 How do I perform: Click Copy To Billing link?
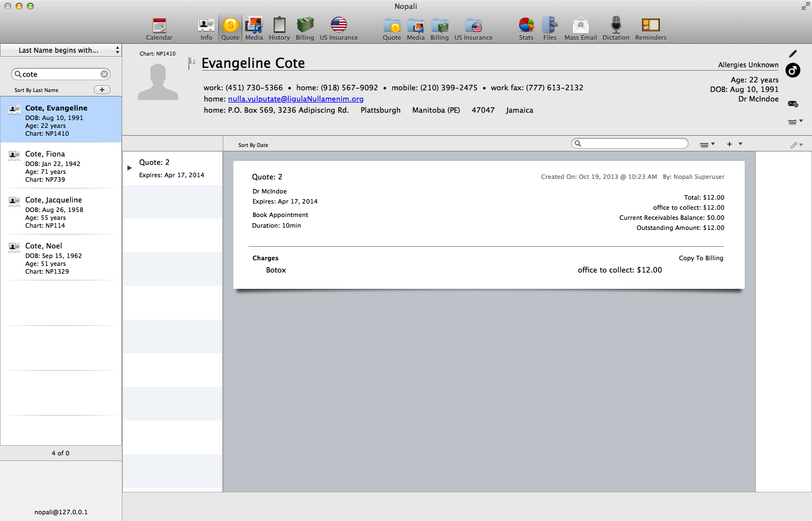(701, 258)
